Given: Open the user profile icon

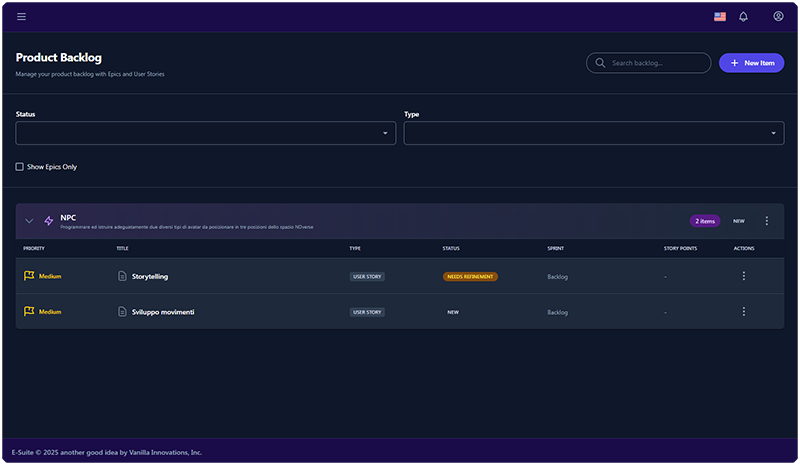Looking at the screenshot, I should [778, 16].
